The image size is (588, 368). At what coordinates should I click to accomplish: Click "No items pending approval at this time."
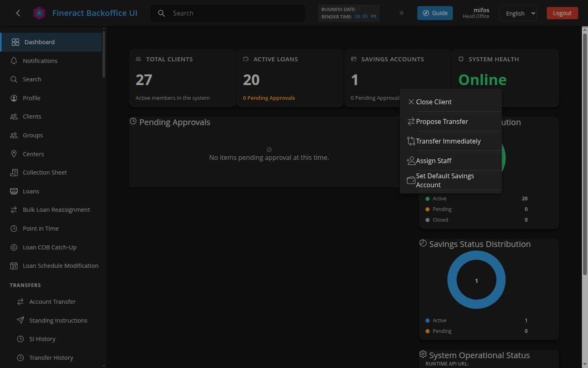[269, 157]
